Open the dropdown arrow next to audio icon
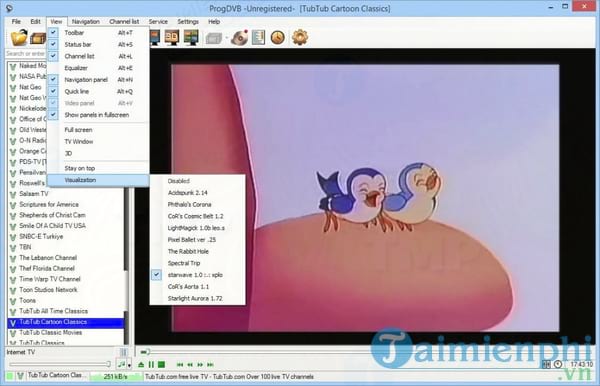Image resolution: width=600 pixels, height=386 pixels. pyautogui.click(x=129, y=365)
